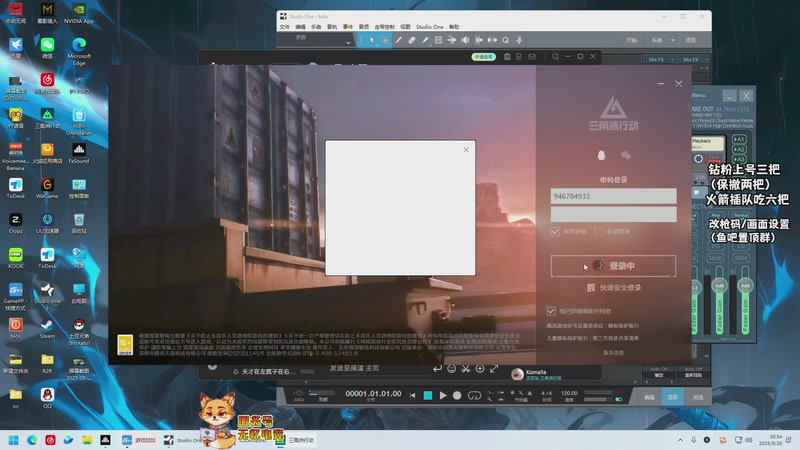Toggle loop mode in Studio One transport
800x450 pixels.
474,395
